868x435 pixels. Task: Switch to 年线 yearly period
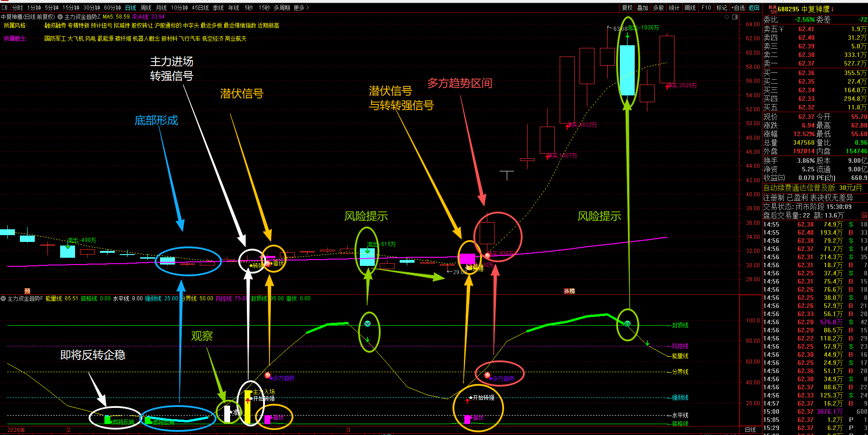click(234, 8)
